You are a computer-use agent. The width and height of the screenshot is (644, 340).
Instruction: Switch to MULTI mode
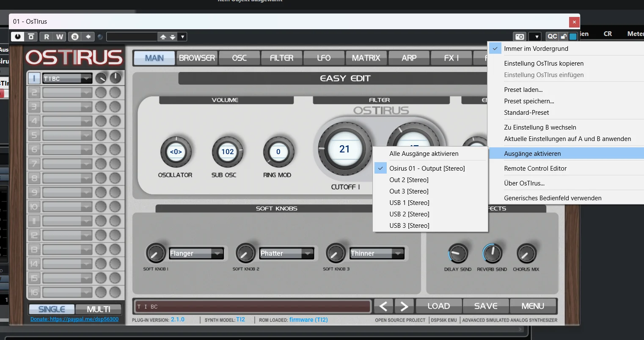click(99, 310)
